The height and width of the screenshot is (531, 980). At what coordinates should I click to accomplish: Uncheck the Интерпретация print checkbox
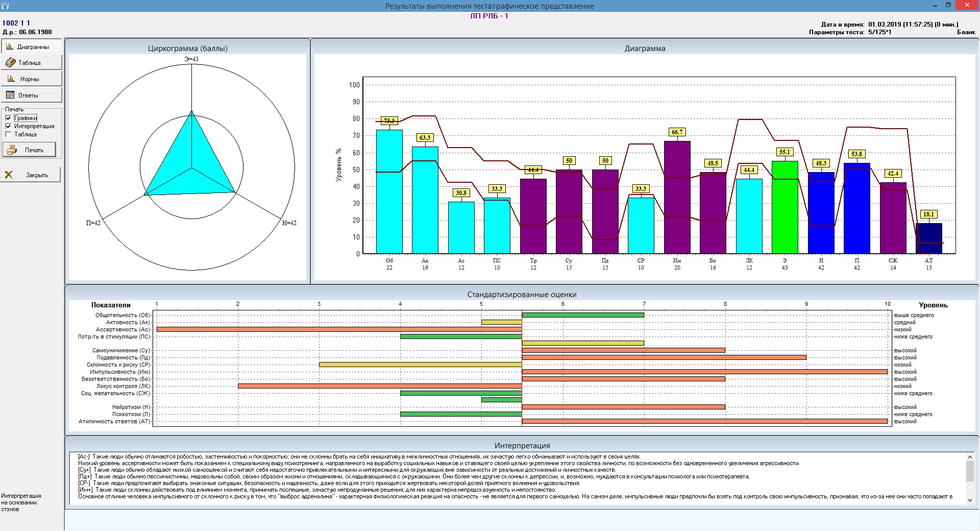pos(8,126)
